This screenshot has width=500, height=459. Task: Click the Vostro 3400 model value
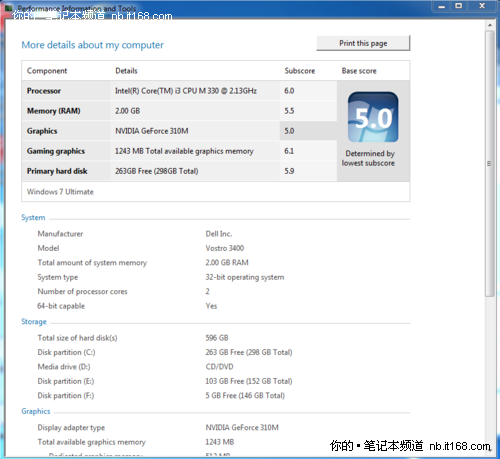coord(225,248)
